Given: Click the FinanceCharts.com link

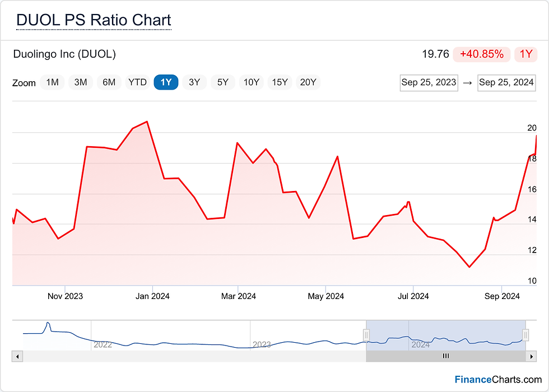Looking at the screenshot, I should click(498, 379).
